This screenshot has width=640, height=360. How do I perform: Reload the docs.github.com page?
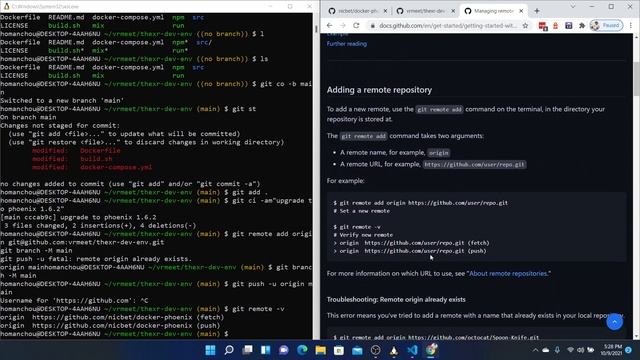coord(356,25)
